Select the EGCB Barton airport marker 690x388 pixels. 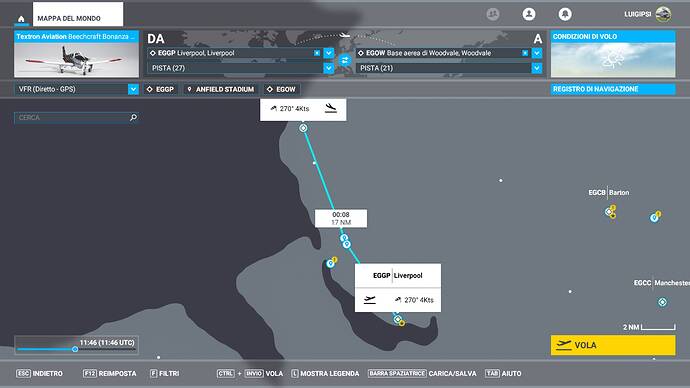point(609,212)
